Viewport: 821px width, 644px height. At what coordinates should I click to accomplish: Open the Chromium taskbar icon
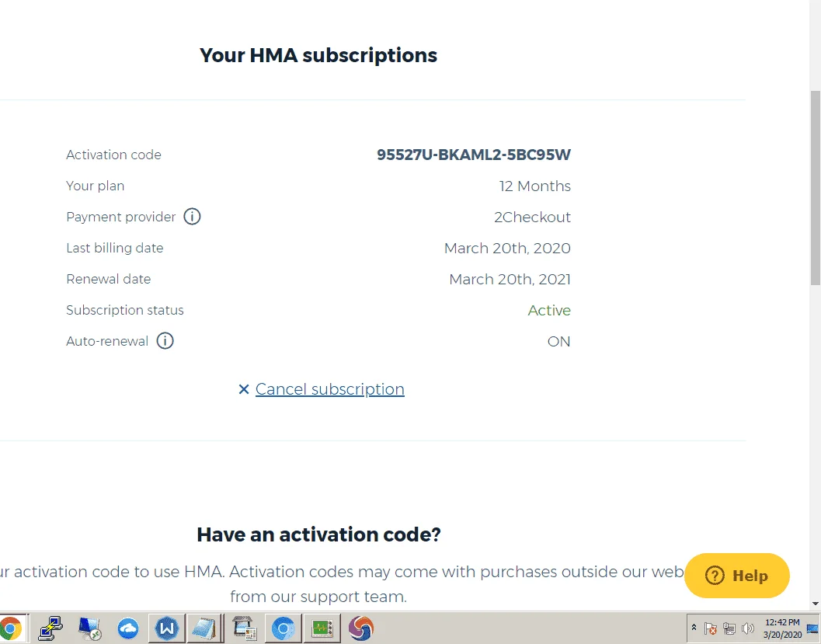tap(283, 628)
